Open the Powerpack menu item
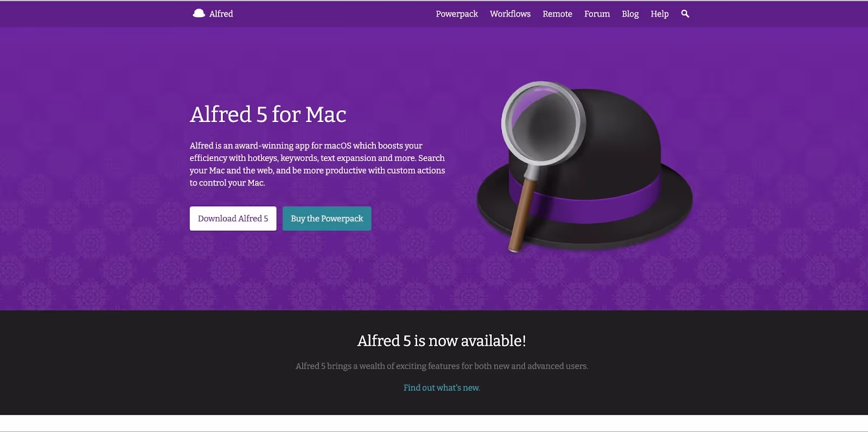 coord(457,14)
